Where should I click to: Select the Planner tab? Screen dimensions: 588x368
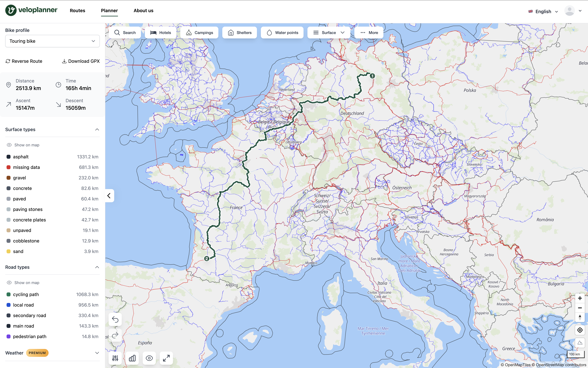point(109,11)
